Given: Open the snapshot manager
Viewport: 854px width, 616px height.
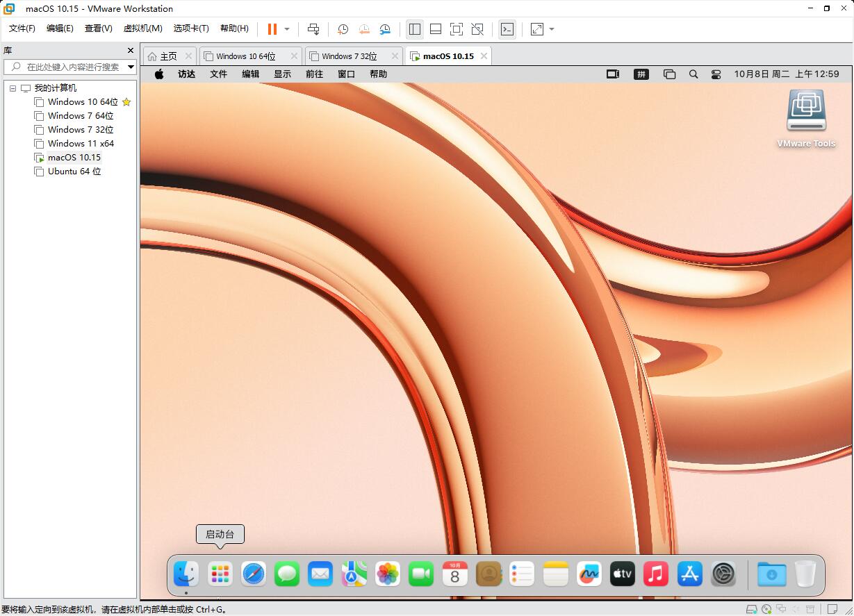Looking at the screenshot, I should (385, 29).
